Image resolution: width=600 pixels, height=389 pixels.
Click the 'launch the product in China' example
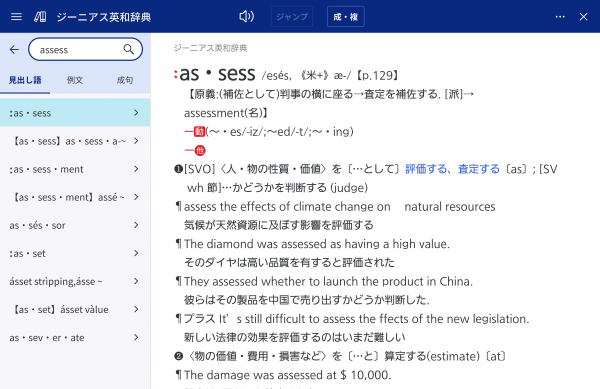pos(328,282)
